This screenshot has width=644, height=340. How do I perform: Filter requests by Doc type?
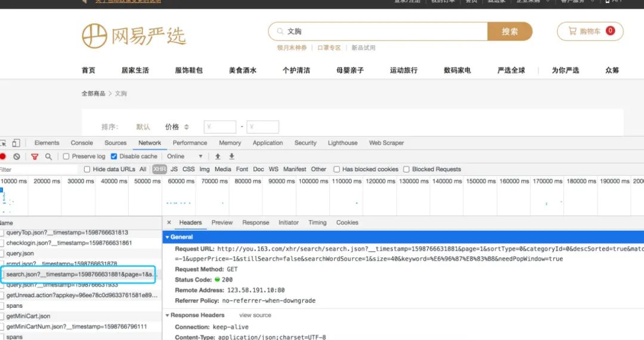(x=258, y=169)
